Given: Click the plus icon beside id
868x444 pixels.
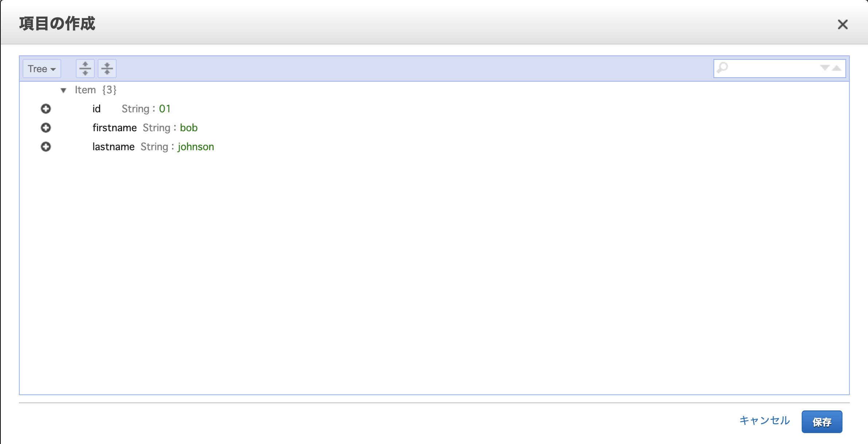Looking at the screenshot, I should click(x=46, y=109).
